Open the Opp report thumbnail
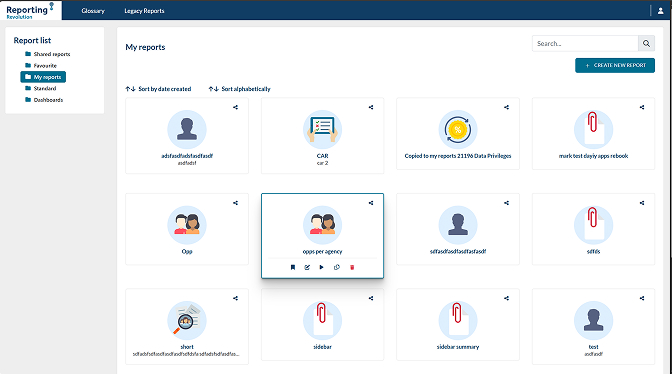 187,225
